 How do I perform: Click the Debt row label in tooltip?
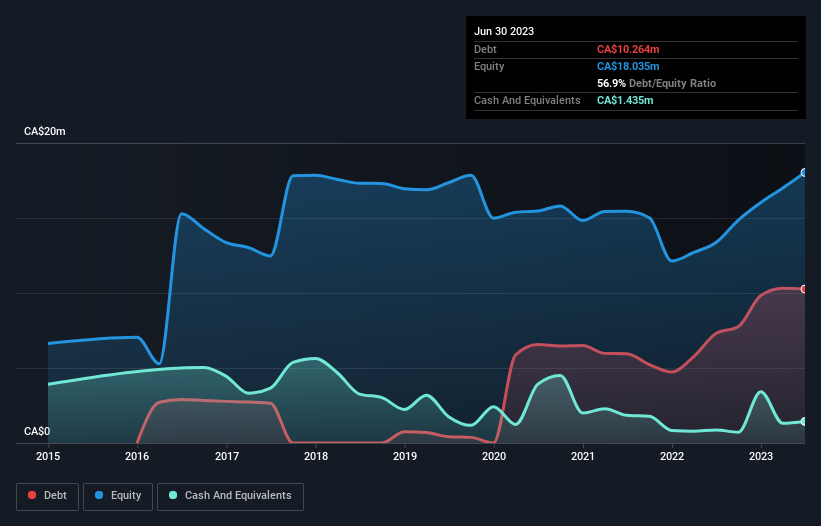click(485, 49)
